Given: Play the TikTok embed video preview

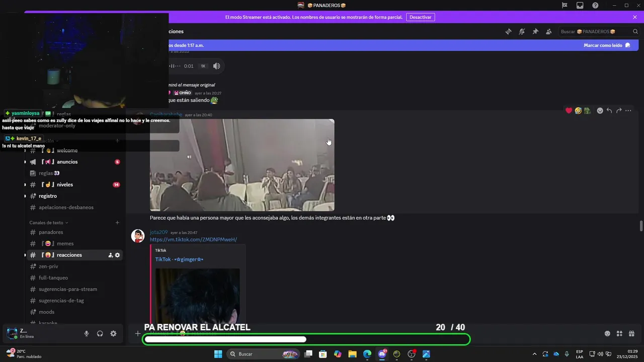Looking at the screenshot, I should 198,296.
